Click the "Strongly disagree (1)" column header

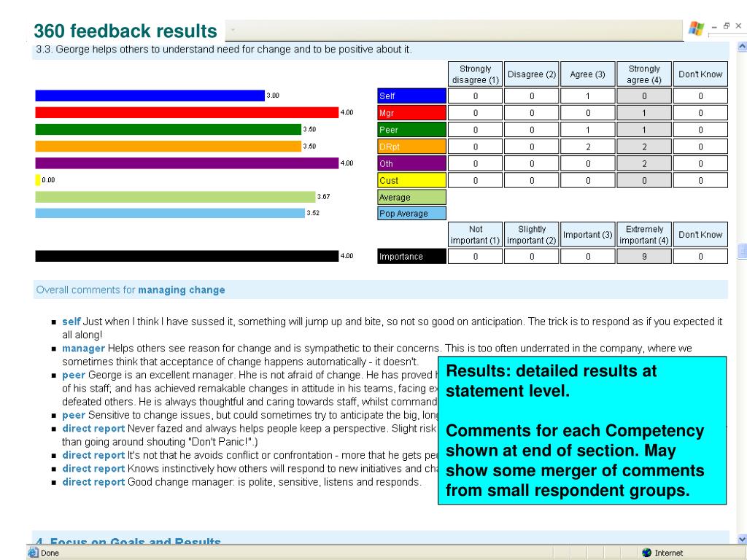pyautogui.click(x=476, y=74)
